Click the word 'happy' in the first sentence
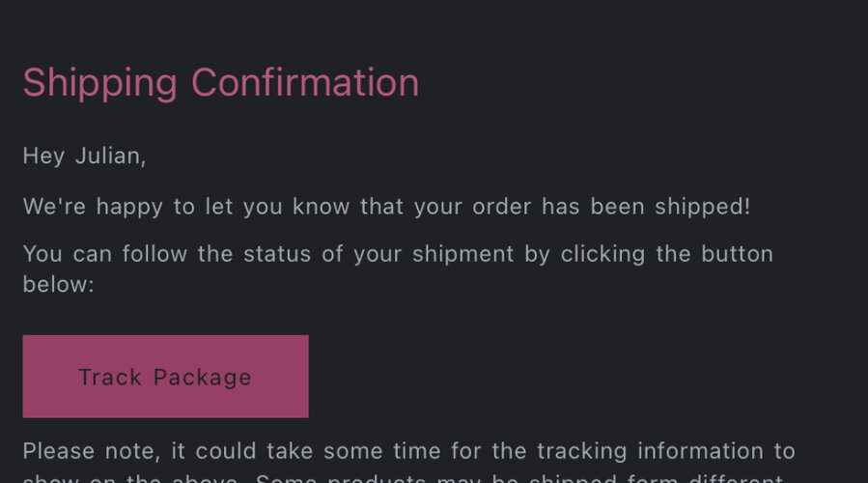 pyautogui.click(x=129, y=207)
